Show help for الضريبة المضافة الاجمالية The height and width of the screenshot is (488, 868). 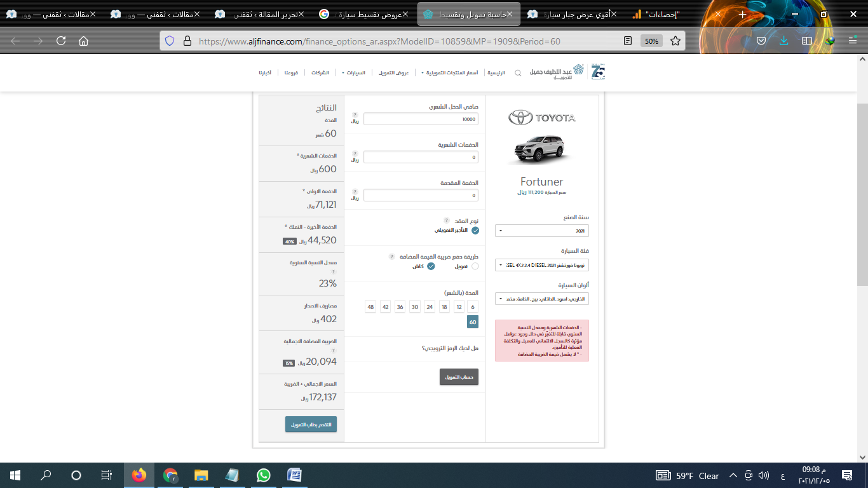(334, 350)
